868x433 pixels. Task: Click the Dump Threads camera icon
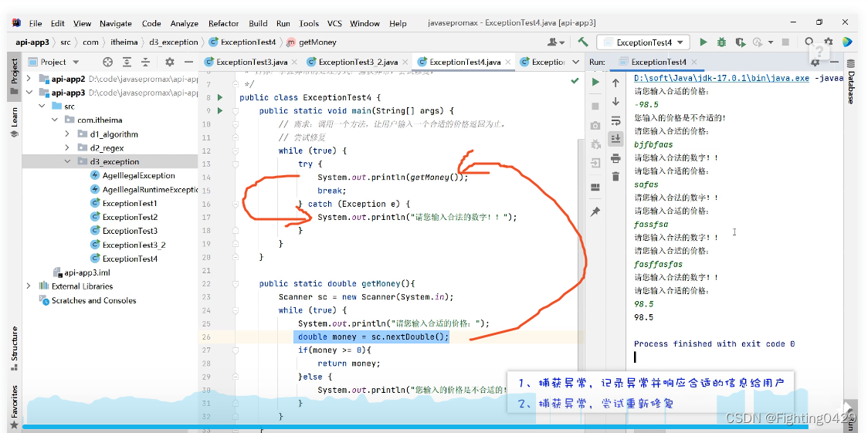[595, 126]
